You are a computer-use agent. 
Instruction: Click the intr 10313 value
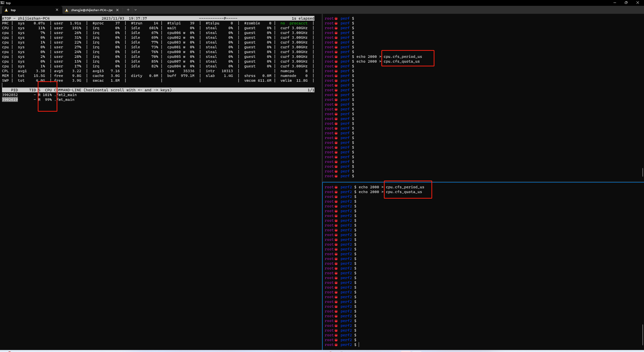pos(219,71)
